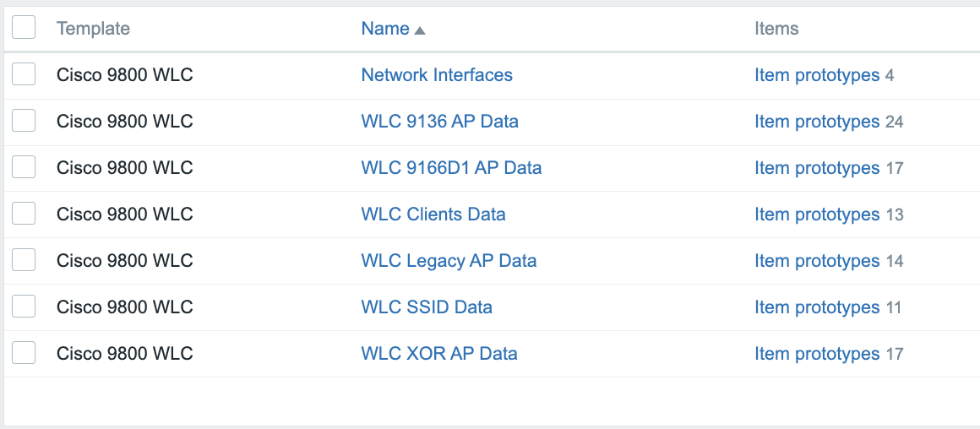Select the WLC 9136 AP Data checkbox
This screenshot has height=429, width=980.
(x=24, y=121)
